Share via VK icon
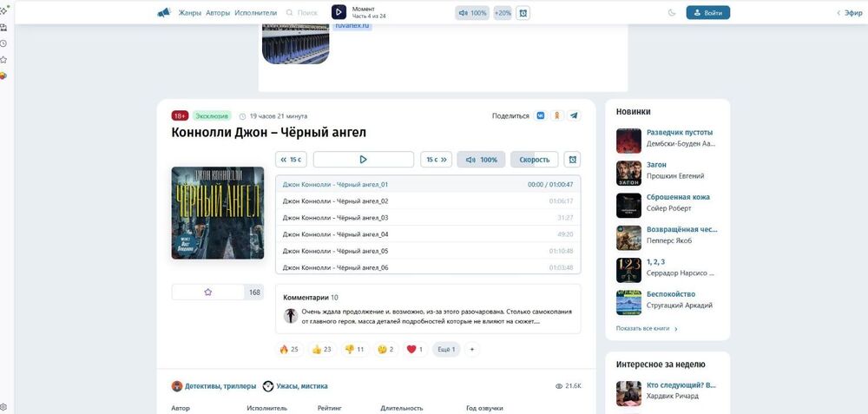This screenshot has width=868, height=414. pyautogui.click(x=540, y=115)
